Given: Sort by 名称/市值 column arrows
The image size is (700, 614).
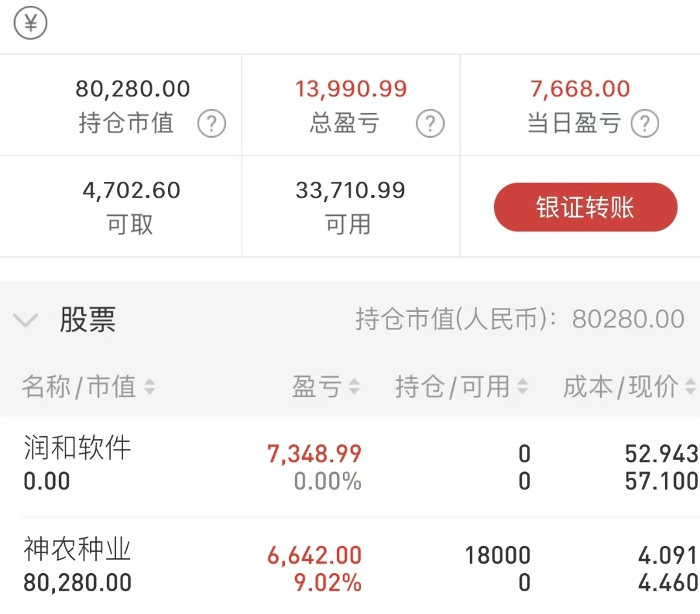Looking at the screenshot, I should (x=150, y=386).
